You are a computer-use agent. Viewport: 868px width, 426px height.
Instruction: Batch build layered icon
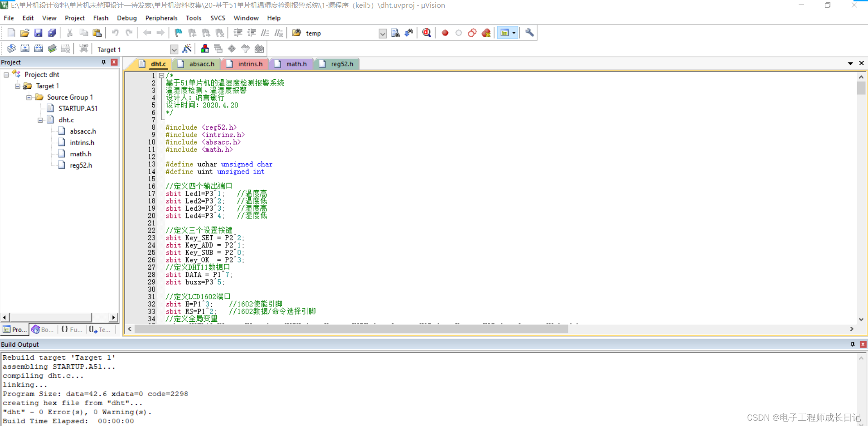click(52, 49)
